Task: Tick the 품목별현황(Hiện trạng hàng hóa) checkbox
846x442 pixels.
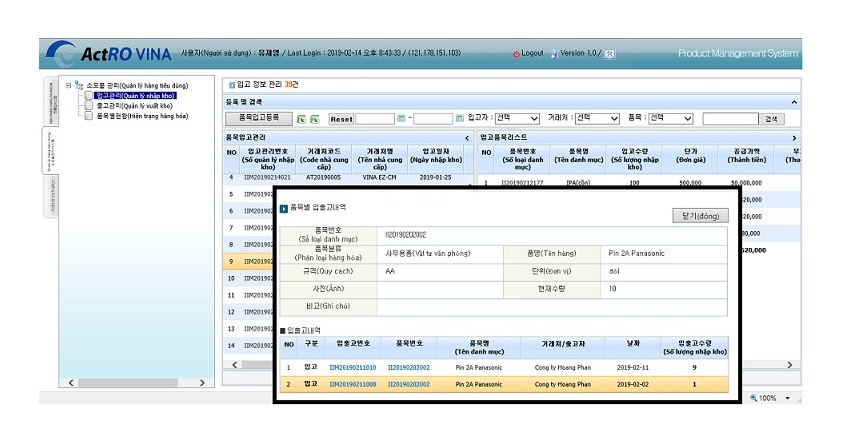Action: coord(88,116)
